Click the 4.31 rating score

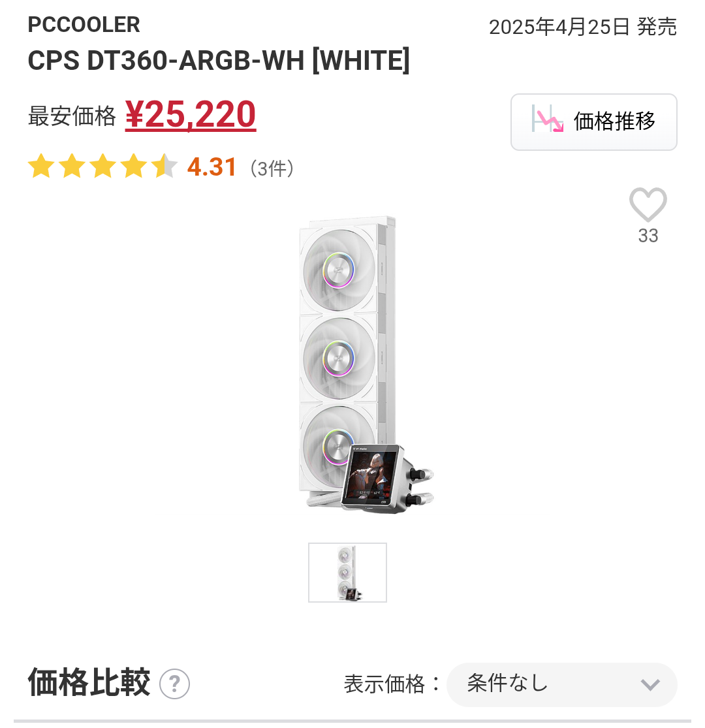(x=211, y=166)
